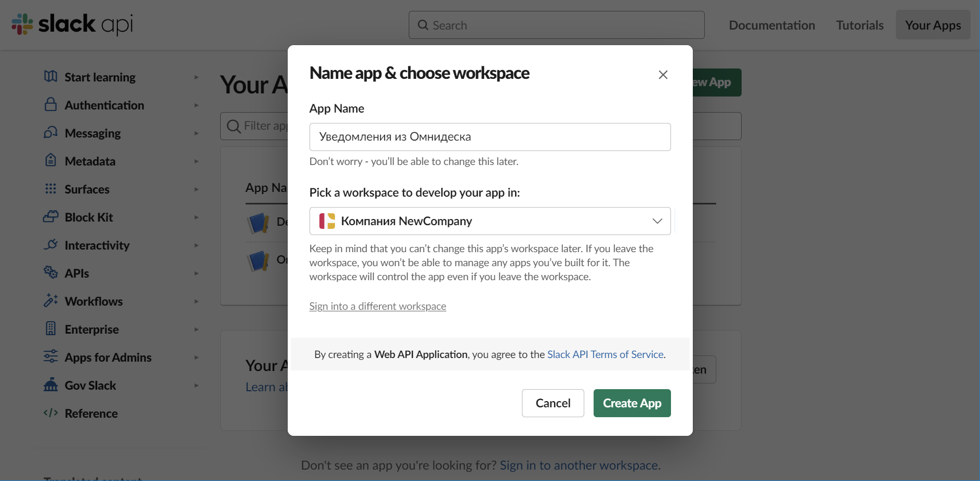
Task: Click Sign into a different workspace link
Action: coord(378,306)
